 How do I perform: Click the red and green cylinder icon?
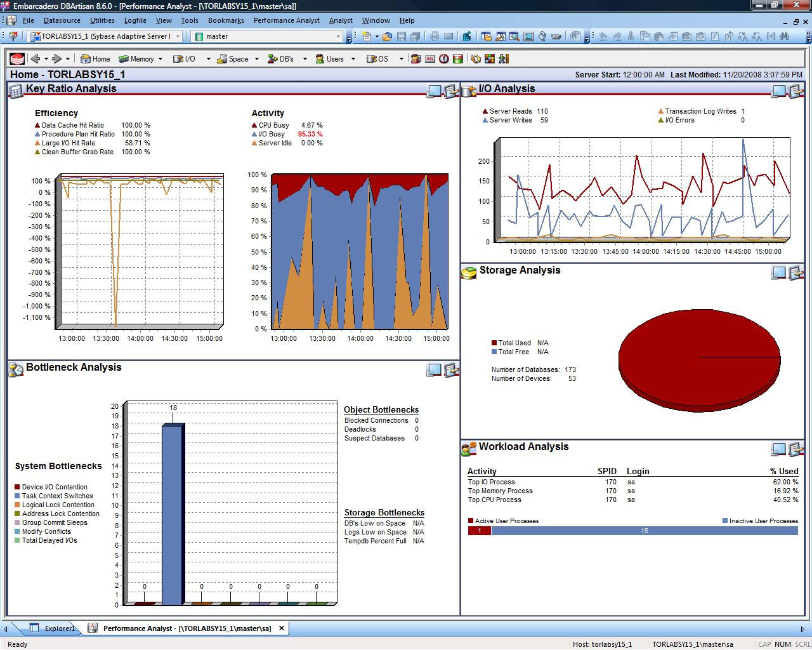pyautogui.click(x=458, y=59)
